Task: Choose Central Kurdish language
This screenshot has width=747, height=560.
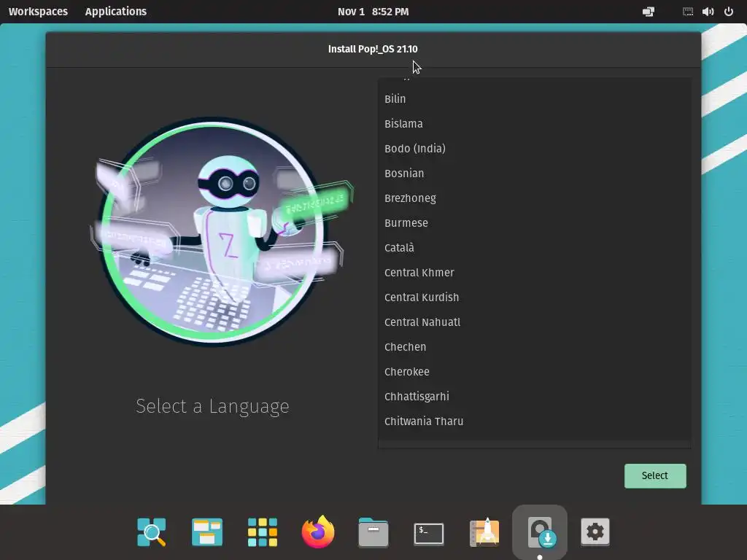Action: [x=535, y=297]
